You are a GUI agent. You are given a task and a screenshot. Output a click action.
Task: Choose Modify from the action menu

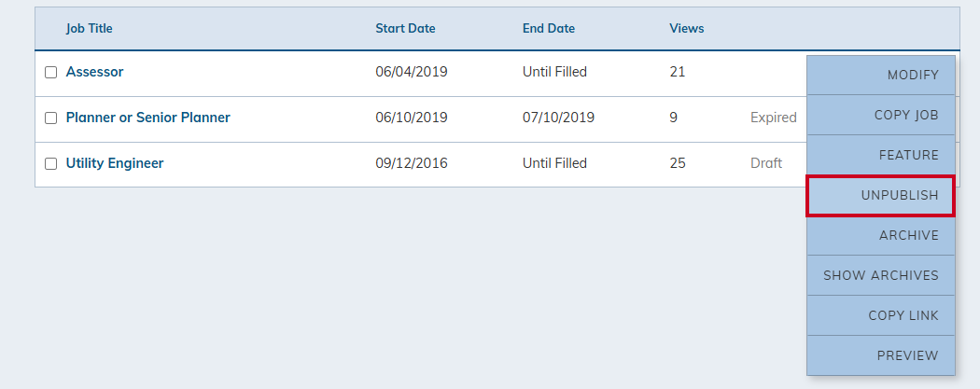click(x=881, y=75)
